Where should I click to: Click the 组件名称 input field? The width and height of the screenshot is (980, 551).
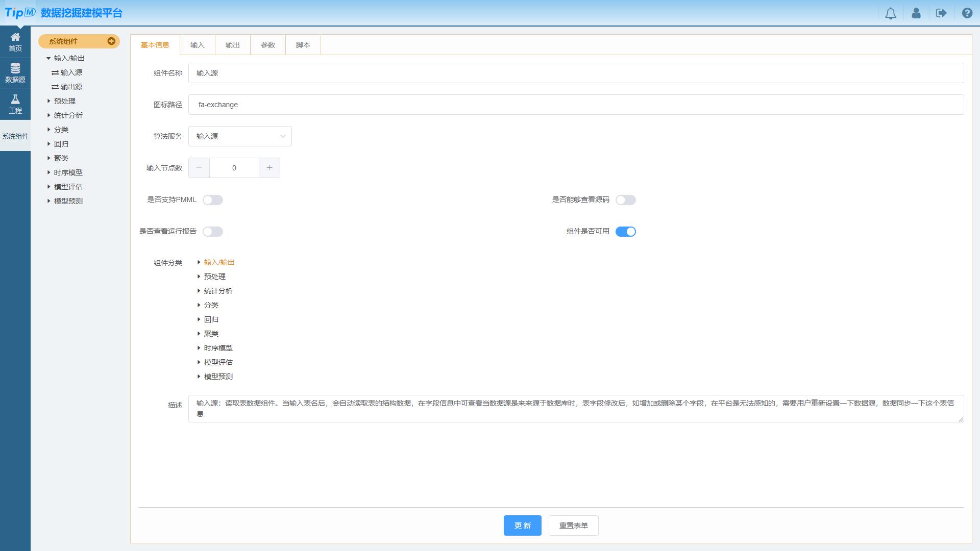(576, 73)
